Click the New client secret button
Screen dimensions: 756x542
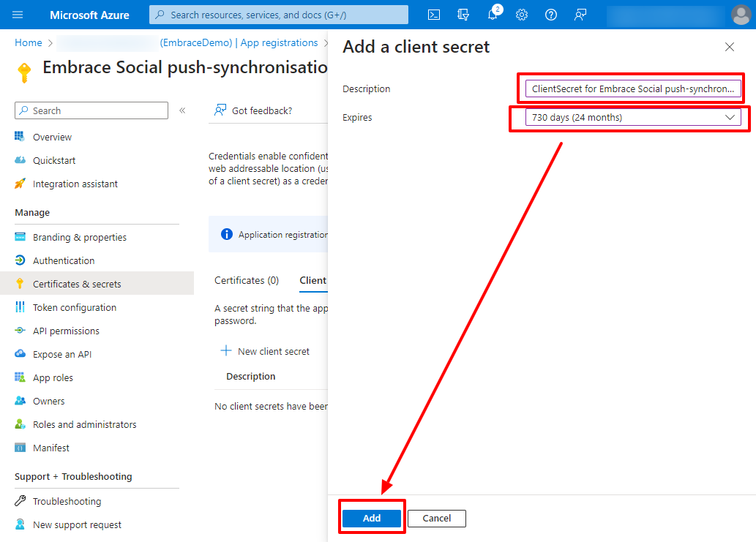tap(265, 351)
